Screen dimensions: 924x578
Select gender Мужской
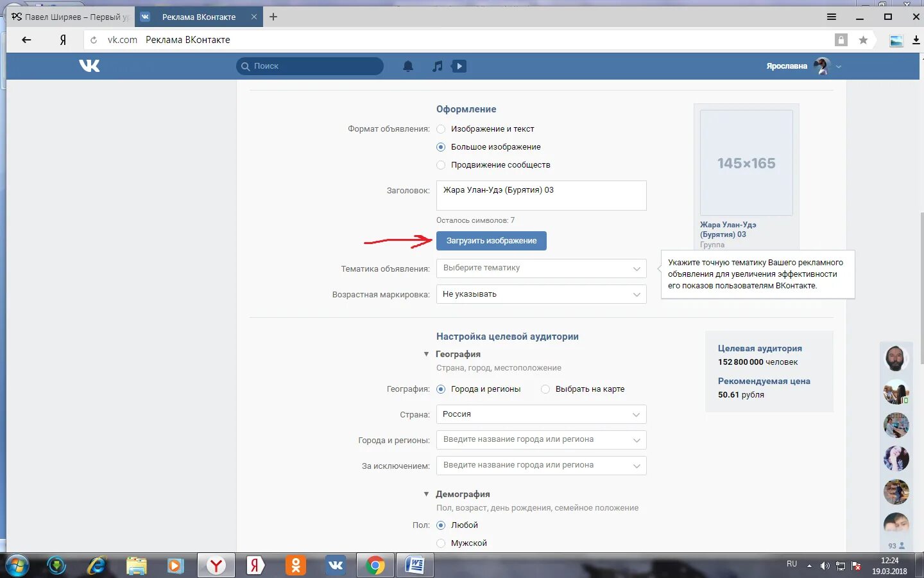(x=441, y=543)
